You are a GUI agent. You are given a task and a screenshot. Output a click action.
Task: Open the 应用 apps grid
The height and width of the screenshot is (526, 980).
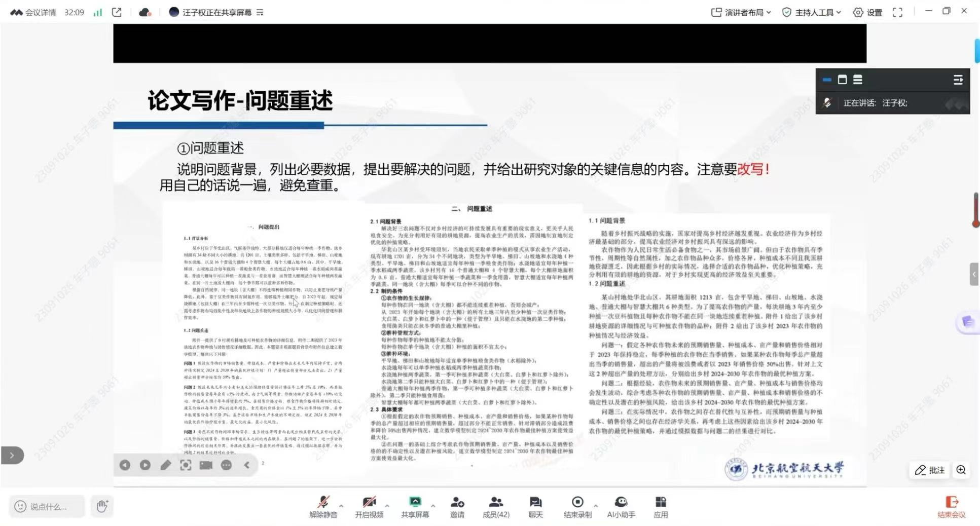660,502
